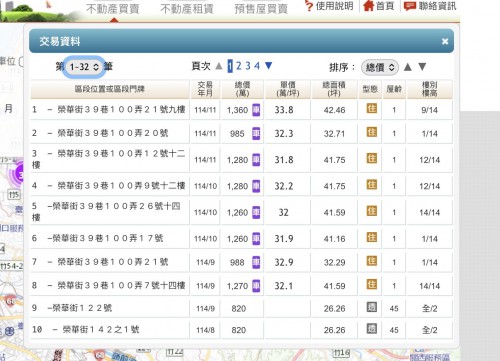Viewport: 500px width, 361px height.
Task: Open 使用說明 help link
Action: tap(334, 6)
